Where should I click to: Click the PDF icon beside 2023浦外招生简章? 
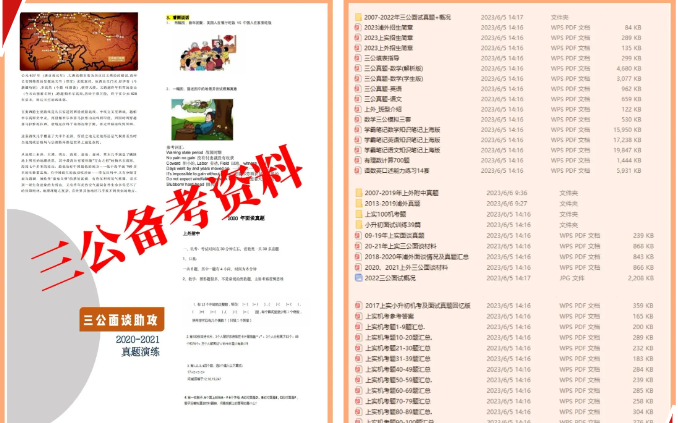coord(358,27)
